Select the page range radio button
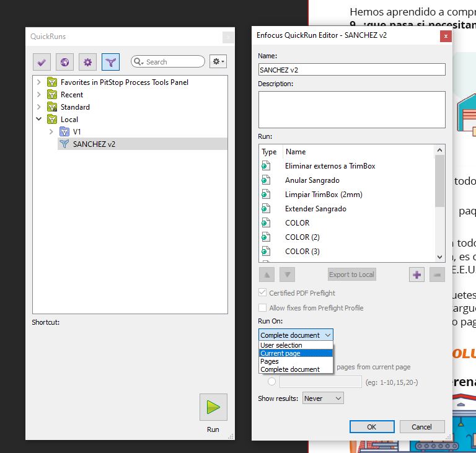Viewport: 476px width, 453px height. coord(271,382)
